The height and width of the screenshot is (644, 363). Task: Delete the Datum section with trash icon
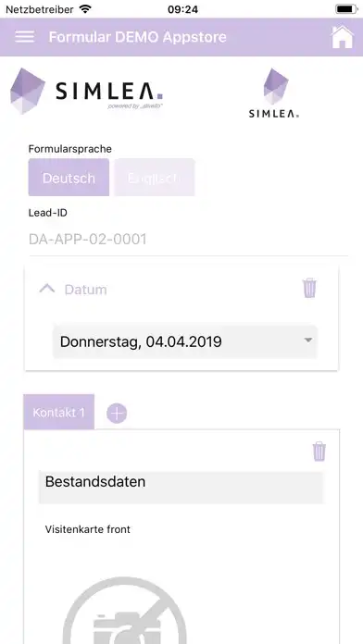[309, 288]
